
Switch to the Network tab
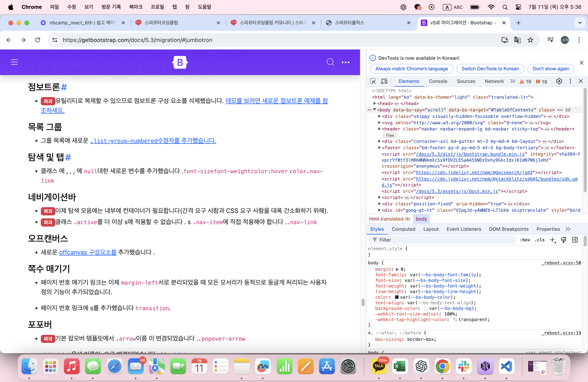[x=494, y=81]
